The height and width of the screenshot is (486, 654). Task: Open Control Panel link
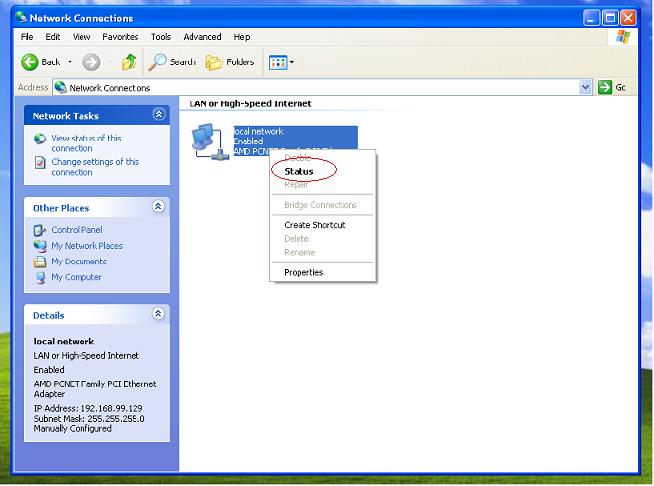77,230
